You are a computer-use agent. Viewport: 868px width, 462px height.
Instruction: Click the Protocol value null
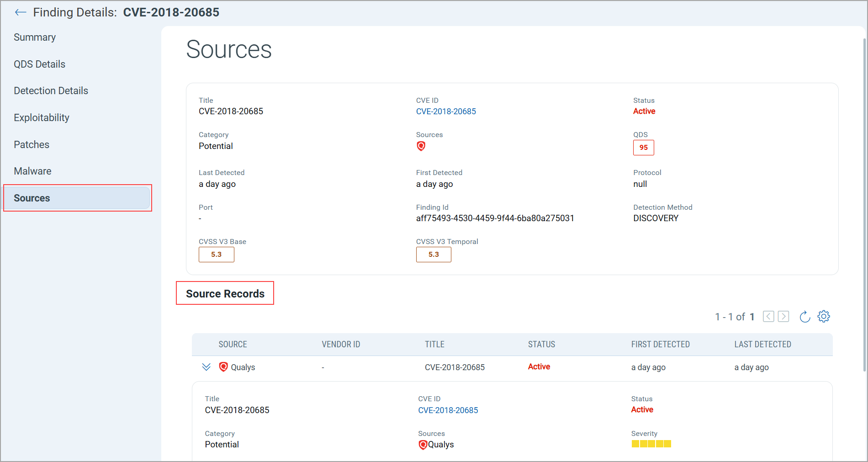point(640,184)
